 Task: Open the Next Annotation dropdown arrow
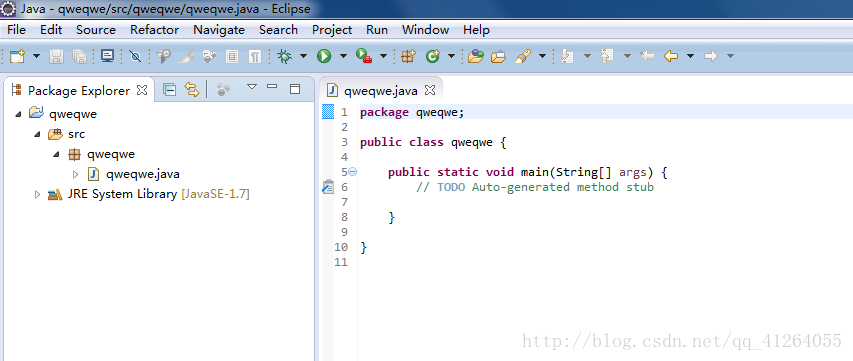(x=587, y=56)
